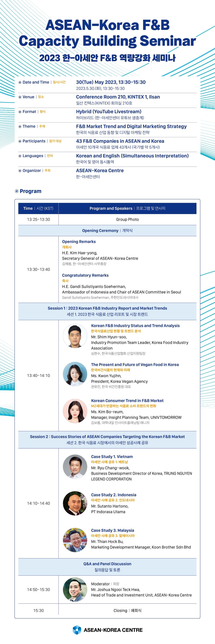
Task: Select the Organizer value "ASEAN-Korea Centre"
Action: pyautogui.click(x=100, y=171)
